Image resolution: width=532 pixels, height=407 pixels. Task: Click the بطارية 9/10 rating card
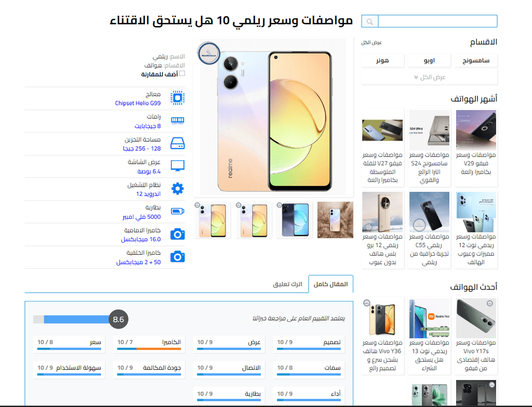click(229, 396)
